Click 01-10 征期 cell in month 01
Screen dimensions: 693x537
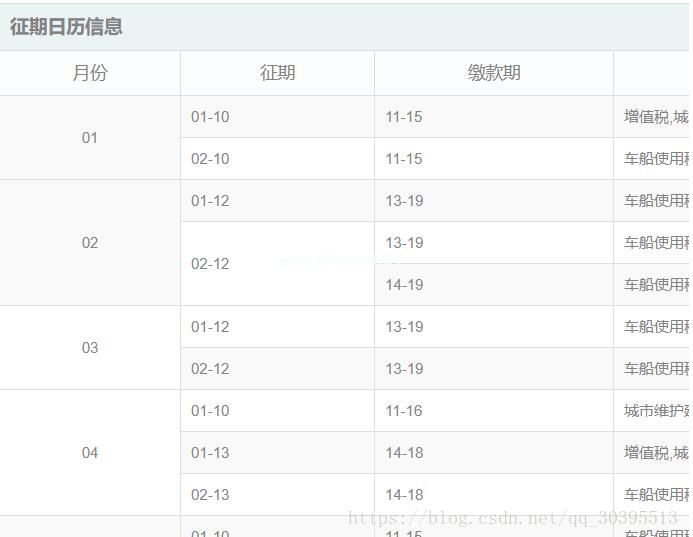coord(210,117)
